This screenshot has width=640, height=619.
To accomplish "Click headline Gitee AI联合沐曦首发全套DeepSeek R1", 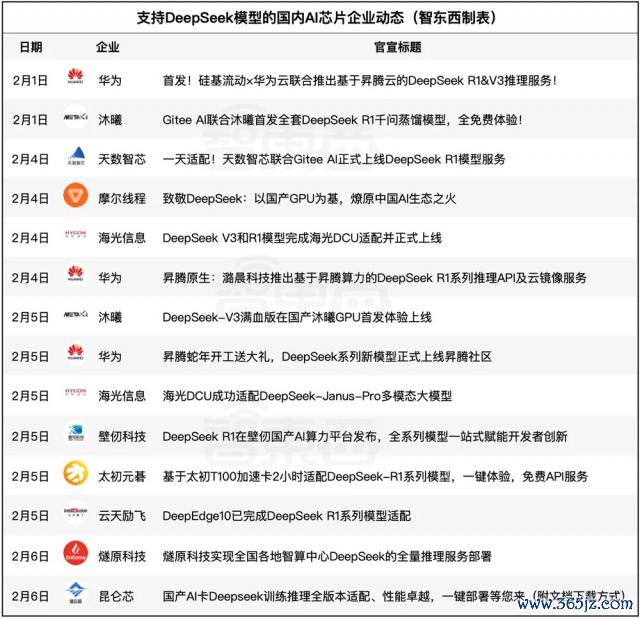I will click(x=342, y=120).
